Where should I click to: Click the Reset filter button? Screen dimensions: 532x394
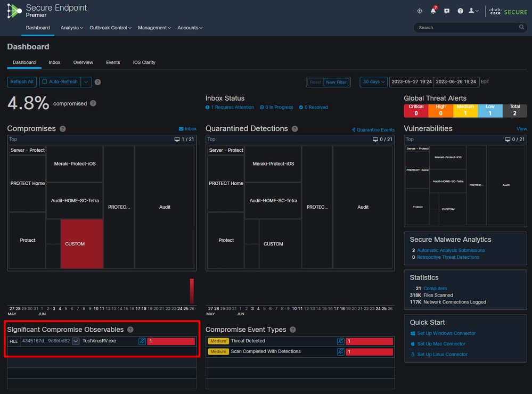click(x=316, y=82)
